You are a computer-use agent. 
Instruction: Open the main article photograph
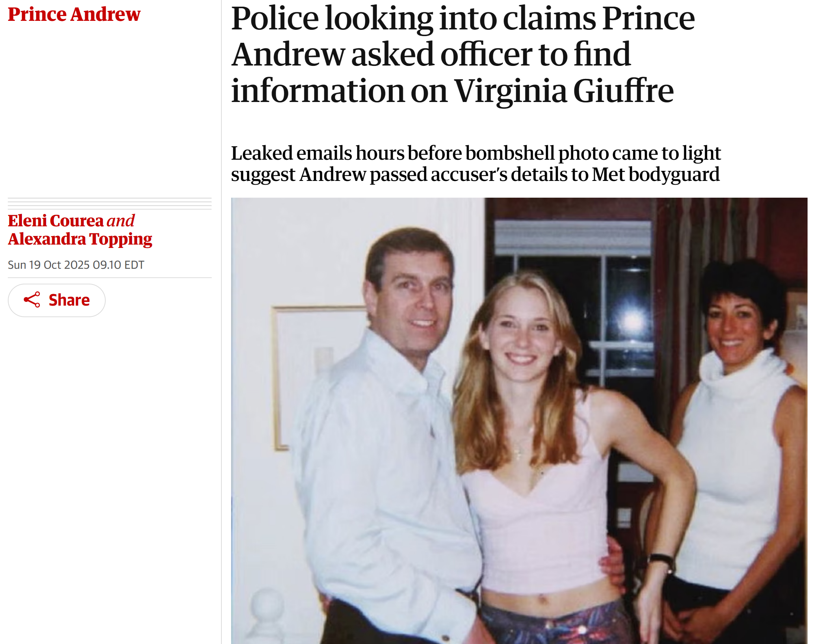point(519,420)
